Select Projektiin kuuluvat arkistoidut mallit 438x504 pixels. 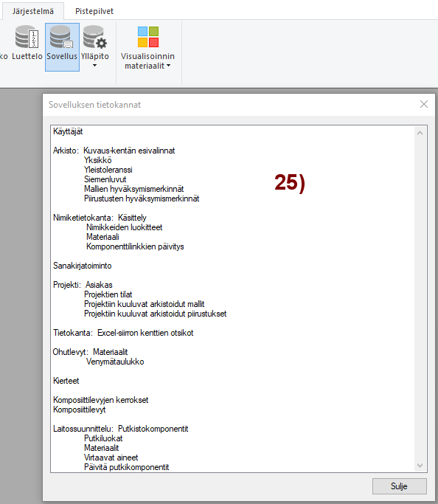[145, 304]
